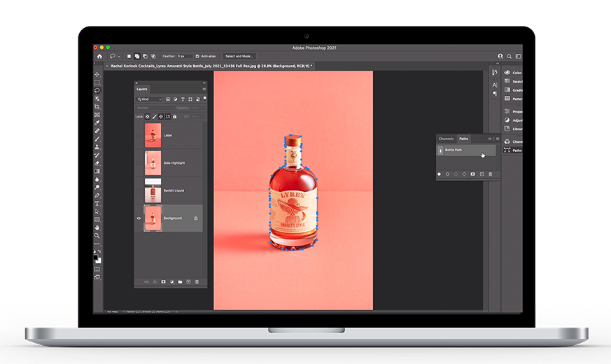Delete layer with Layers panel trash icon
Screen dimensions: 611x364
(197, 282)
